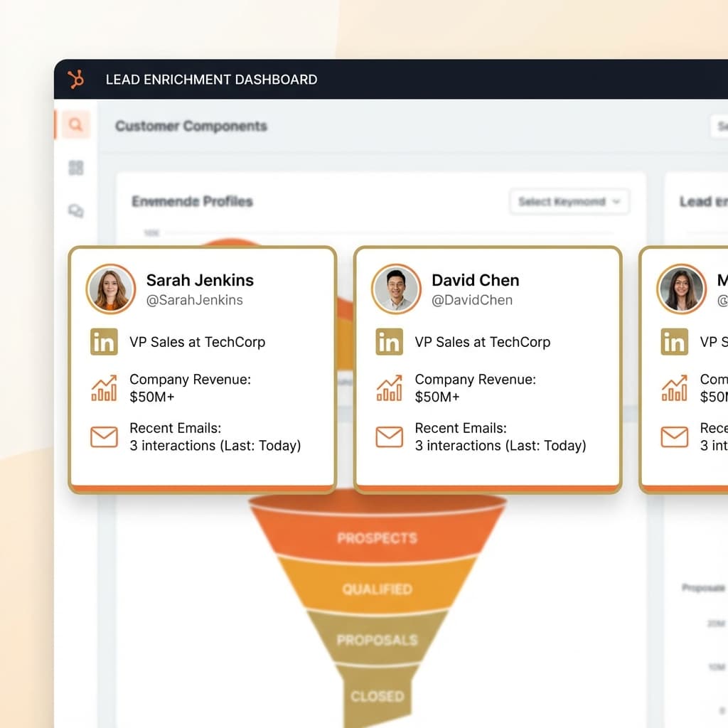Select the Closed funnel stage
Screen dimensions: 728x728
pyautogui.click(x=377, y=696)
